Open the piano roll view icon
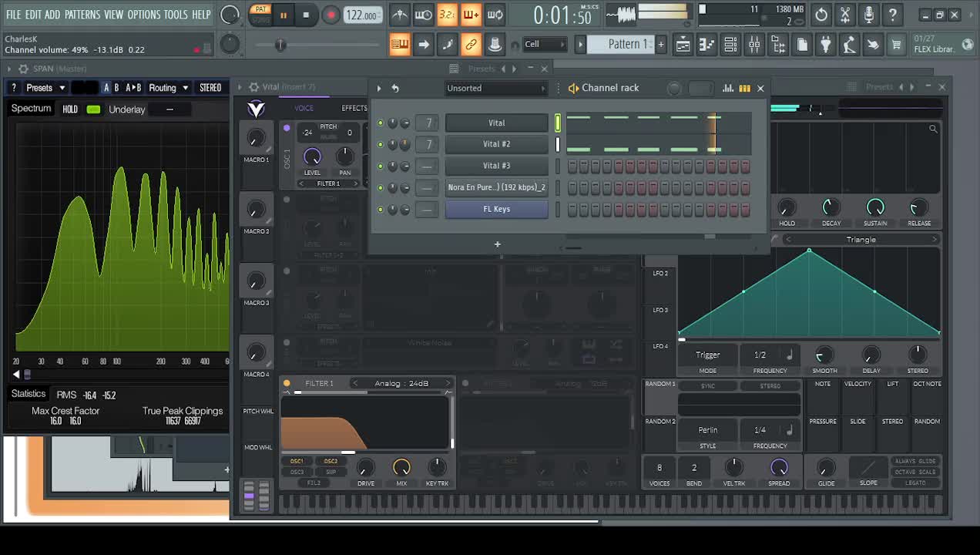 706,45
